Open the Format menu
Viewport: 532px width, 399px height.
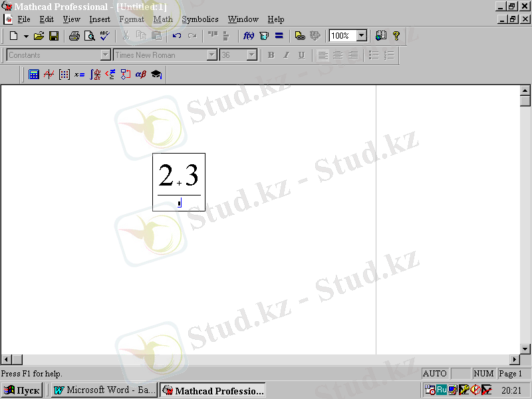click(132, 19)
